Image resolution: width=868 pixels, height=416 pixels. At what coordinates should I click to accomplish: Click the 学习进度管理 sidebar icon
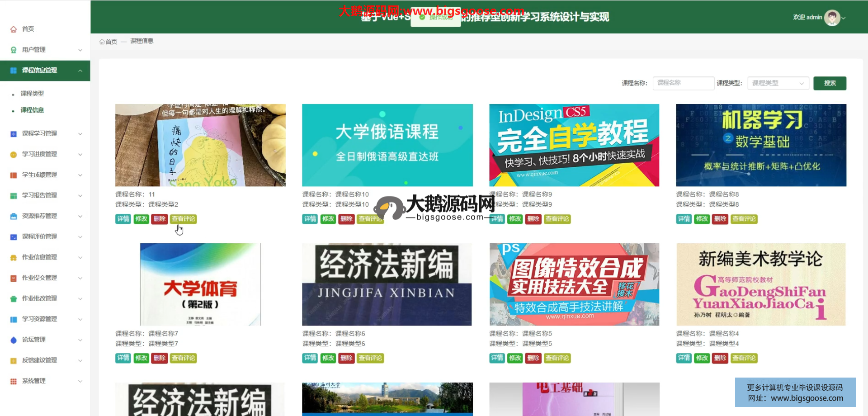(x=14, y=154)
